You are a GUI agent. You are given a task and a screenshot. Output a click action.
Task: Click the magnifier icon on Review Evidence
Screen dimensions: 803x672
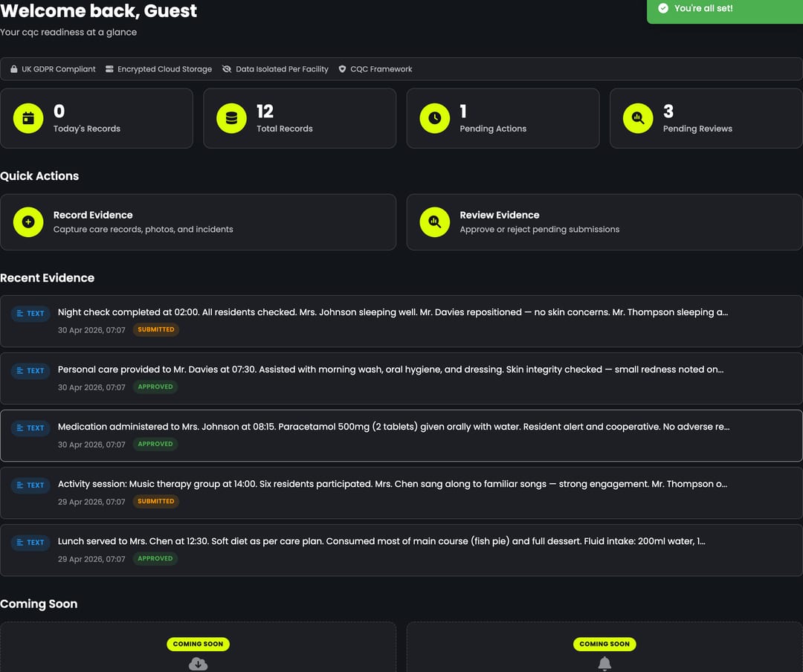pyautogui.click(x=435, y=222)
